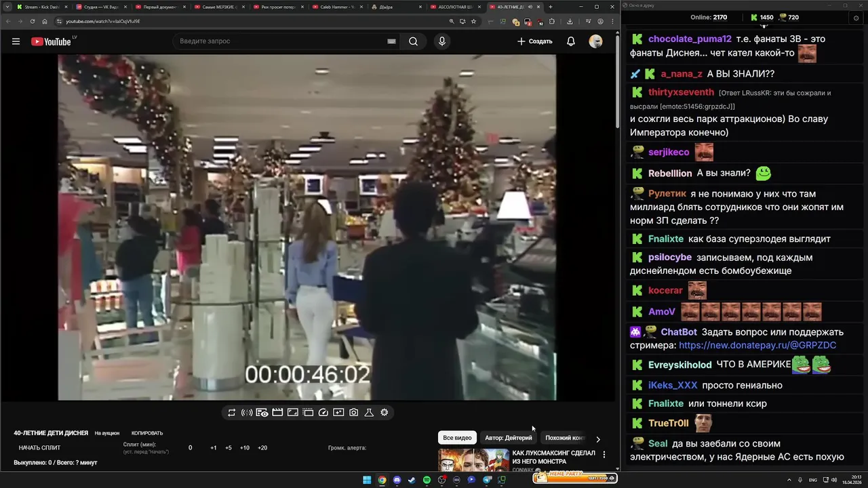This screenshot has height=488, width=868.
Task: Open the Chrome tab search dropdown arrow
Action: tap(7, 7)
